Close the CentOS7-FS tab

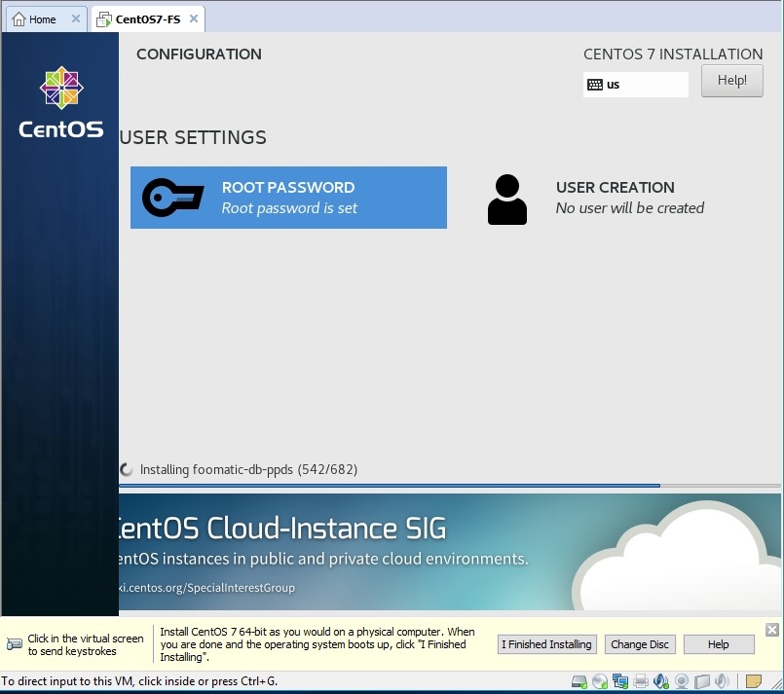click(194, 18)
